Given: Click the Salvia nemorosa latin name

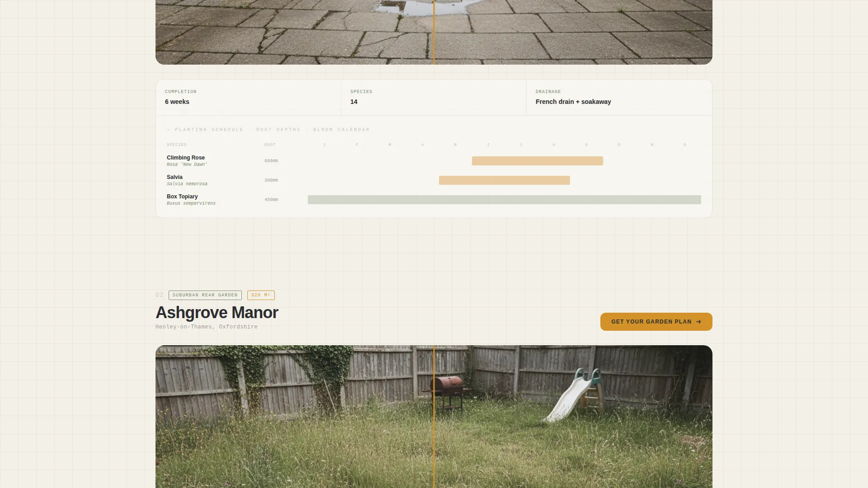Looking at the screenshot, I should tap(187, 184).
